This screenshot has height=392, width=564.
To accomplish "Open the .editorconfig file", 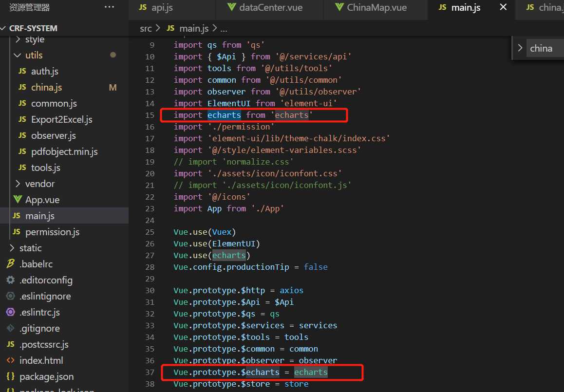I will click(46, 280).
